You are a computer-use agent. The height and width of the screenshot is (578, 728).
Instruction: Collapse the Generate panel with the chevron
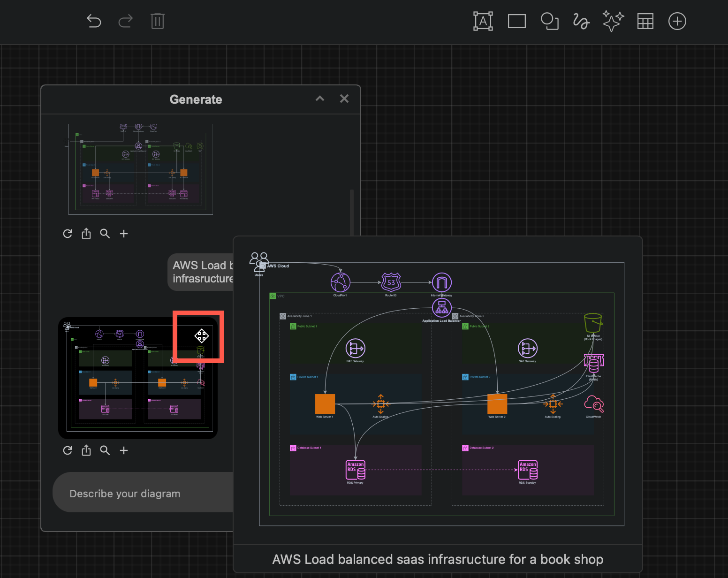pyautogui.click(x=319, y=99)
